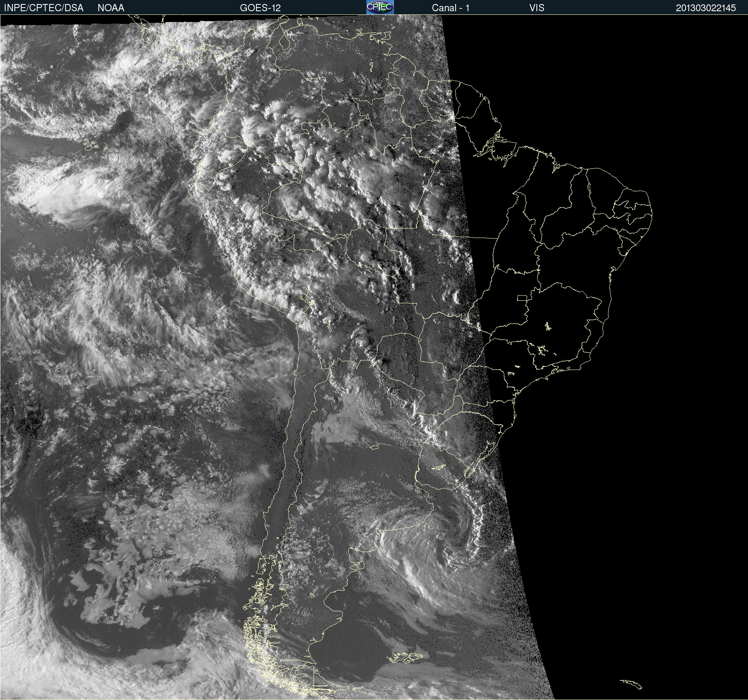Screen dimensions: 748x700
Task: Click the CPTEC logo in header
Action: coord(380,7)
